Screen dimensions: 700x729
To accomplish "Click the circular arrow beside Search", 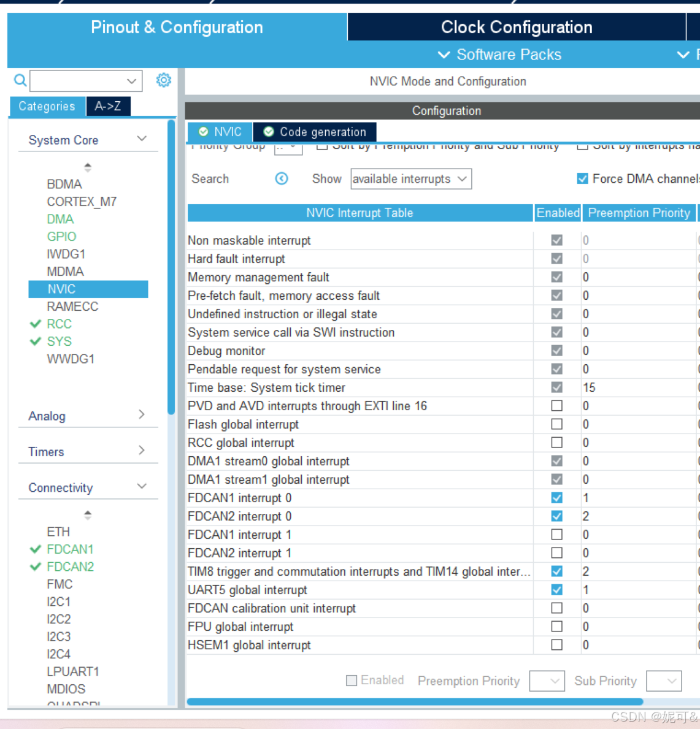I will (x=282, y=178).
